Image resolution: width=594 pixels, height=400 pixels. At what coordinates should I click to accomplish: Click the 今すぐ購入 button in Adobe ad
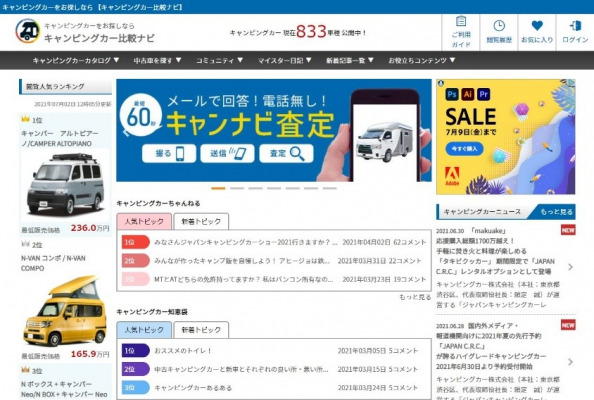[x=464, y=148]
